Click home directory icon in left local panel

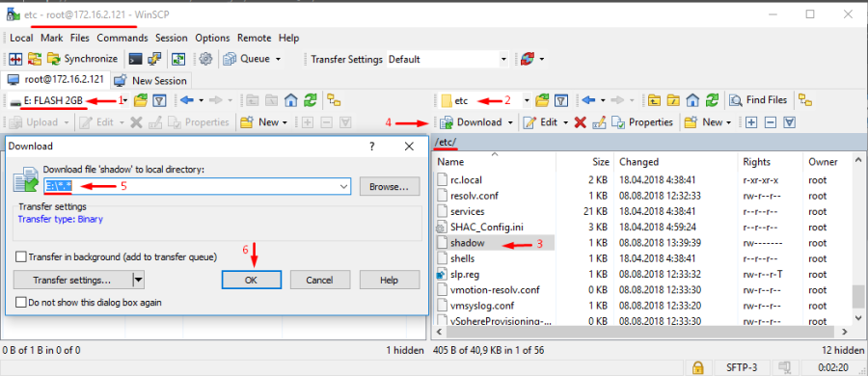coord(291,100)
